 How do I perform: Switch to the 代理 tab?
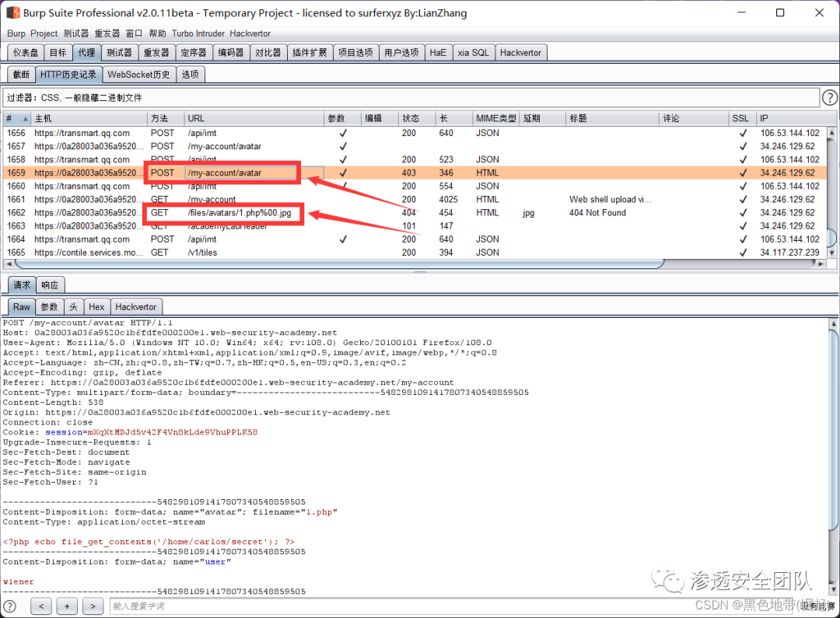point(86,53)
